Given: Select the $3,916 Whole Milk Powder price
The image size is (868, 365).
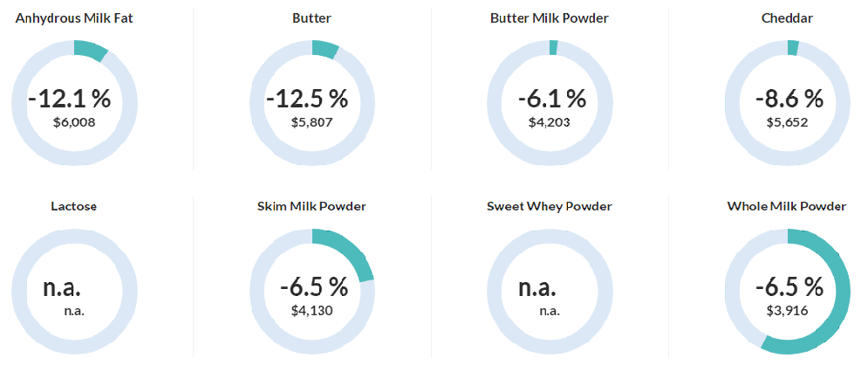Looking at the screenshot, I should (787, 310).
